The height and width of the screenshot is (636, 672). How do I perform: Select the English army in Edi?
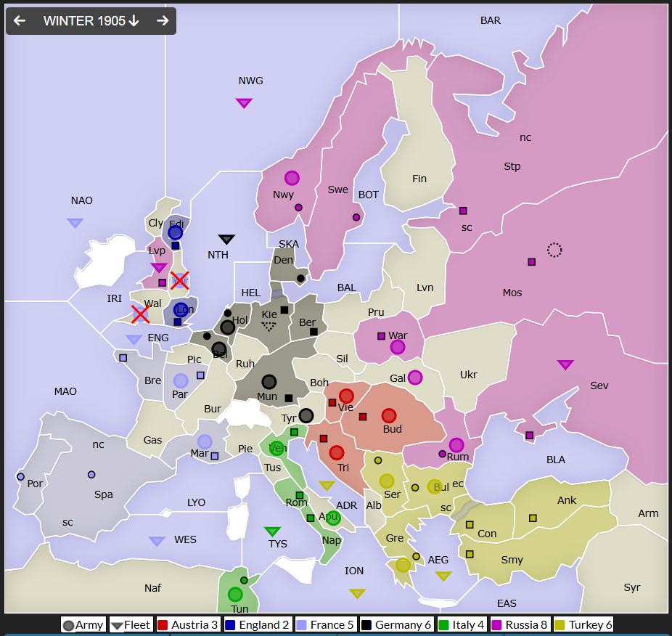[x=176, y=232]
